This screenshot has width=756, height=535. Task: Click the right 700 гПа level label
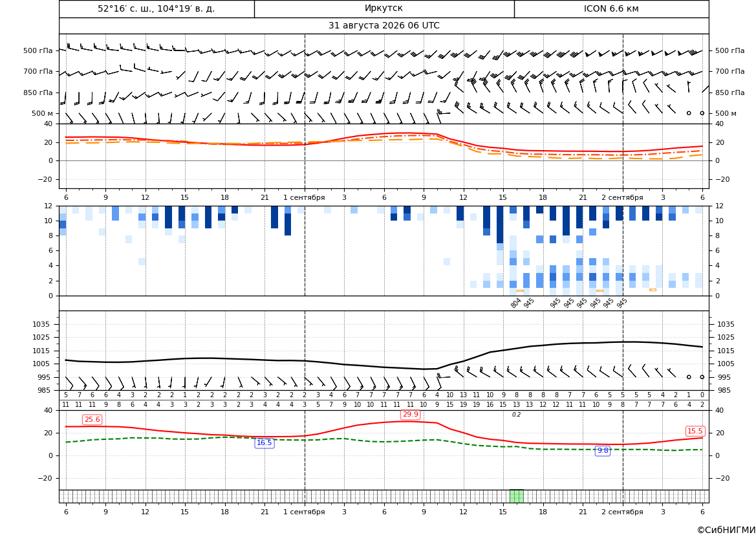pos(730,71)
